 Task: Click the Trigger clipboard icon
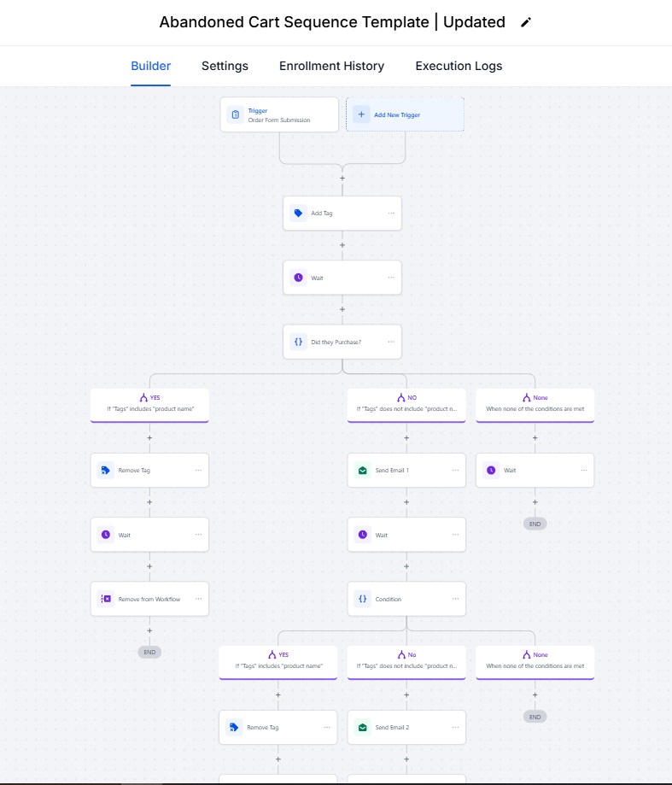tap(236, 114)
